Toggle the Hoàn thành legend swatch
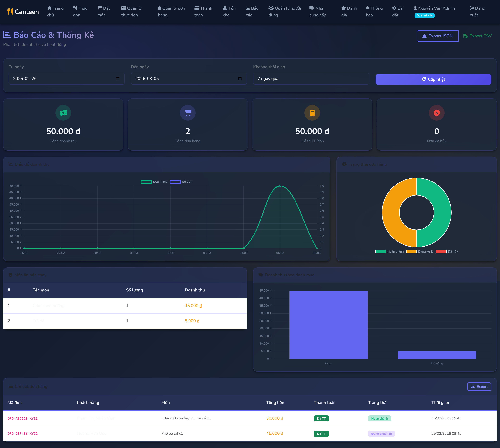The height and width of the screenshot is (448, 500). coord(381,252)
